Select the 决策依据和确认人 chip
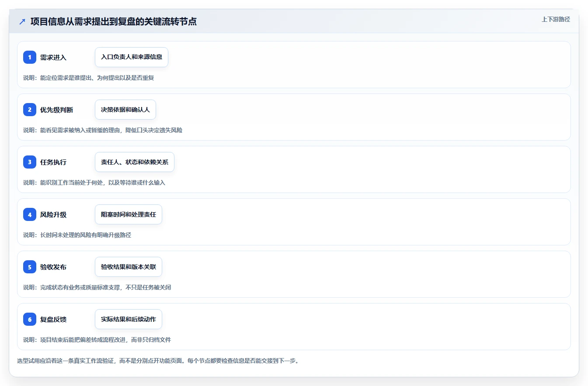The image size is (588, 386). (125, 110)
